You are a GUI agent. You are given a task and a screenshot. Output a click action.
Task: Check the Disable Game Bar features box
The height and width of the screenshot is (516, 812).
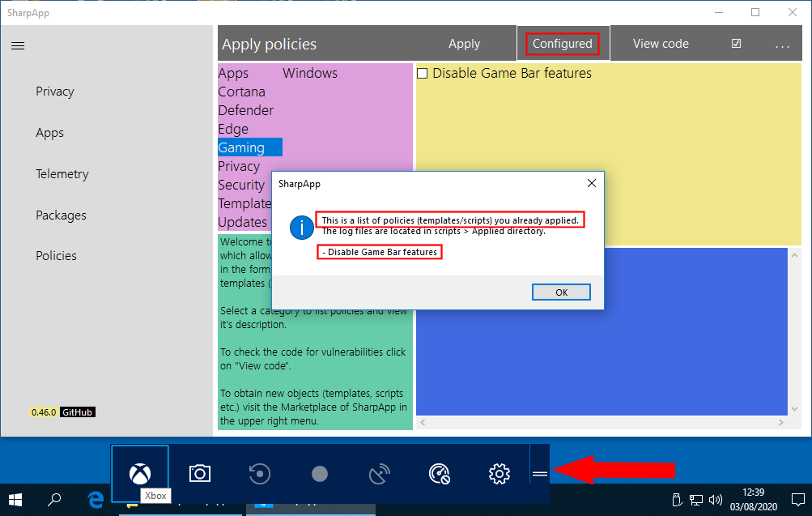point(422,74)
